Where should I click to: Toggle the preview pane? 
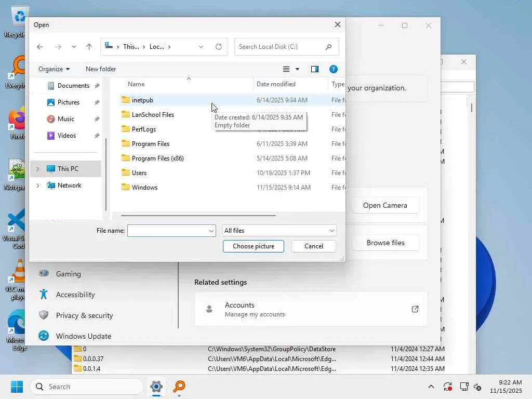(314, 69)
